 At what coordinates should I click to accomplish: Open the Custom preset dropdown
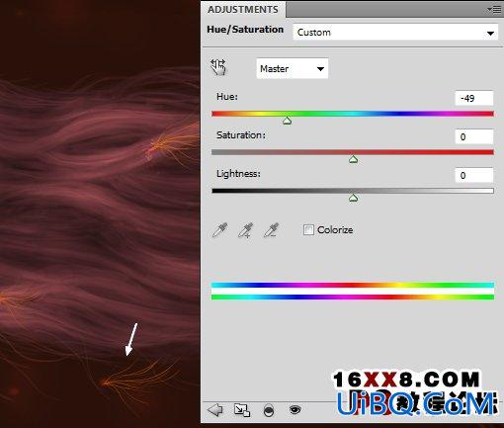point(395,33)
